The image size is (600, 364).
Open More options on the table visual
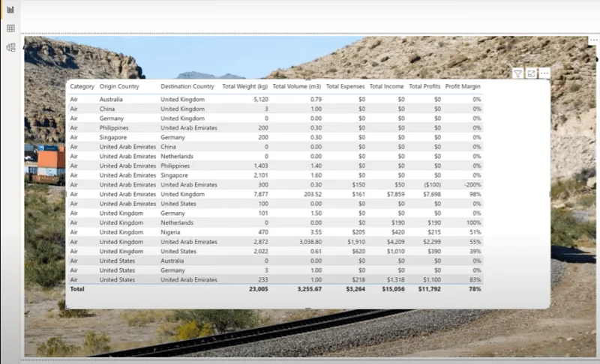point(544,73)
